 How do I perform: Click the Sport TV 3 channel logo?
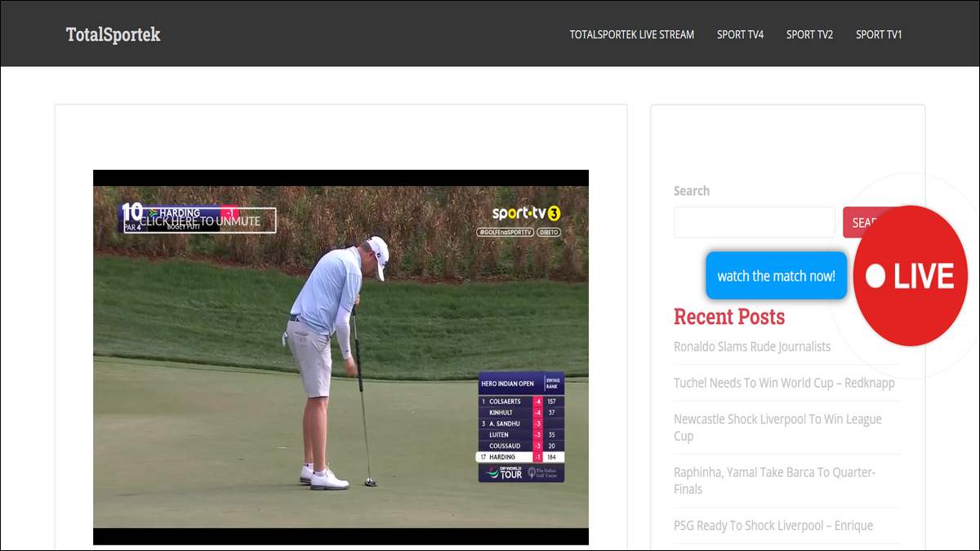point(526,214)
